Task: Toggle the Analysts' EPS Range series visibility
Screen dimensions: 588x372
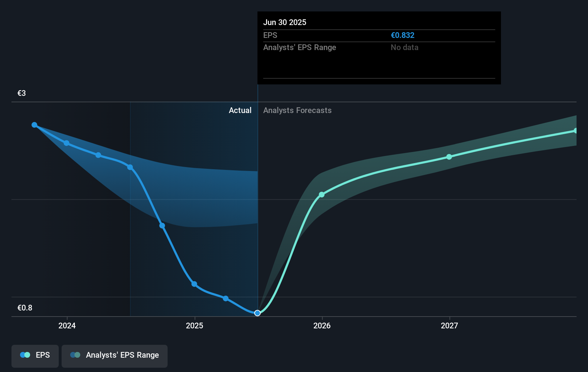Action: (115, 355)
